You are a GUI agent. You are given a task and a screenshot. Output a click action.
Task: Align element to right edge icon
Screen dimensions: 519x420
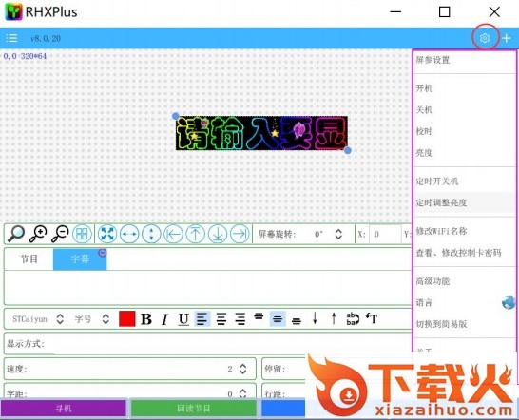[x=240, y=234]
